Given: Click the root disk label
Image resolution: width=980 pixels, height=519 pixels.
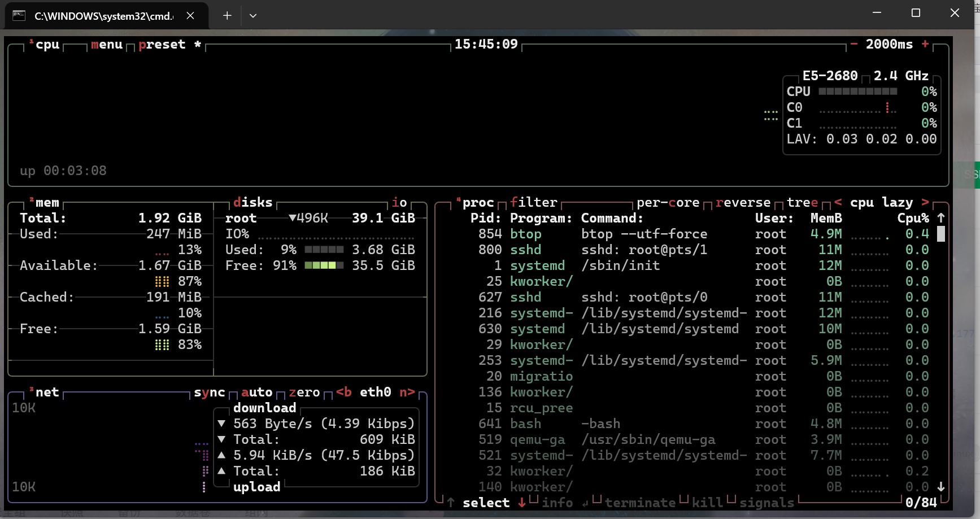Looking at the screenshot, I should (241, 218).
